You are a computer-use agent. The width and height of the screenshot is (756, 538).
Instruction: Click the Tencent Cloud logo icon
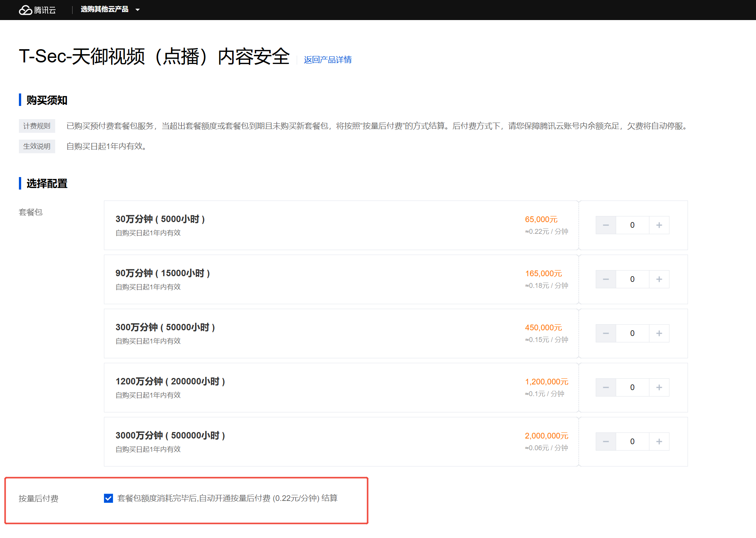26,10
